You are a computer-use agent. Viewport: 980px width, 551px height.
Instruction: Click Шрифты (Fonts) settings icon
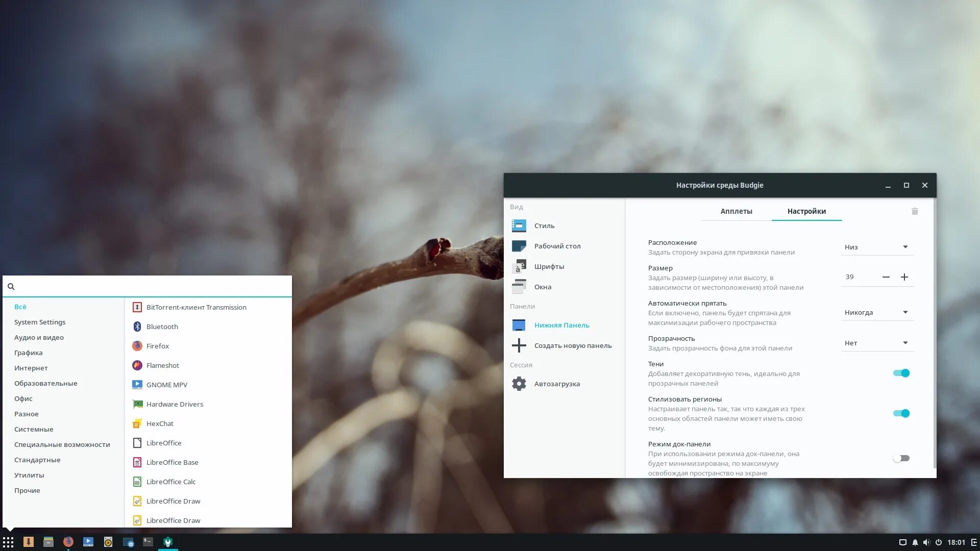(518, 266)
